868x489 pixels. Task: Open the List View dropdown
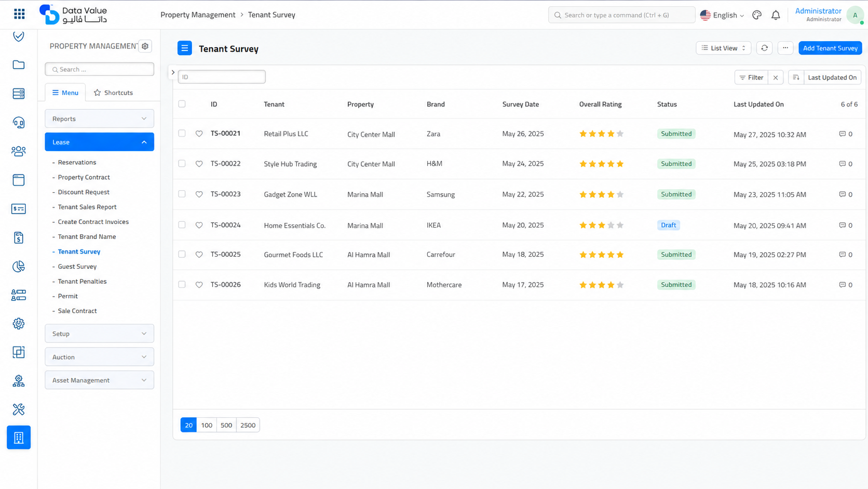[724, 48]
